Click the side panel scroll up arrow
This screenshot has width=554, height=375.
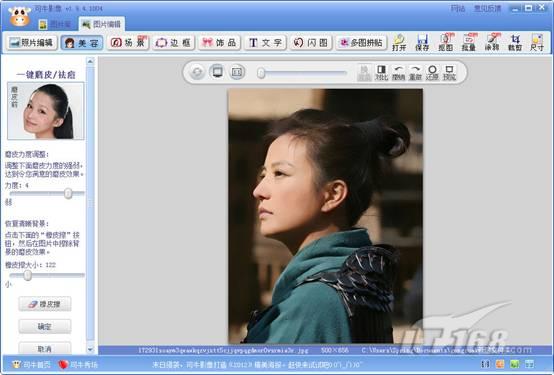click(90, 61)
